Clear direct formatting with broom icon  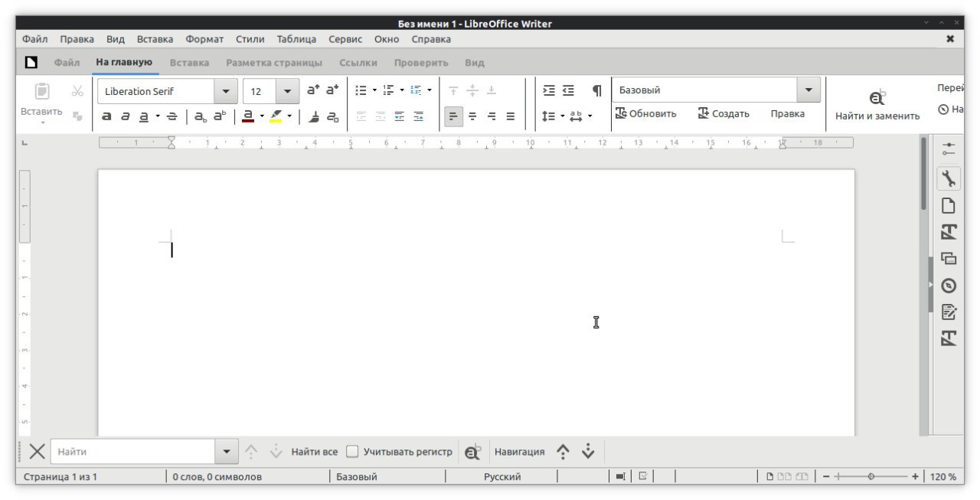[314, 116]
